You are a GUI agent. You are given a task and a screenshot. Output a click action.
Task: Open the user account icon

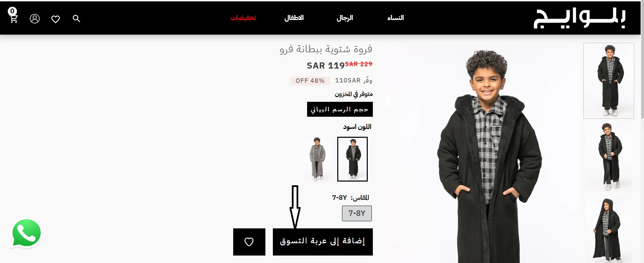click(35, 19)
